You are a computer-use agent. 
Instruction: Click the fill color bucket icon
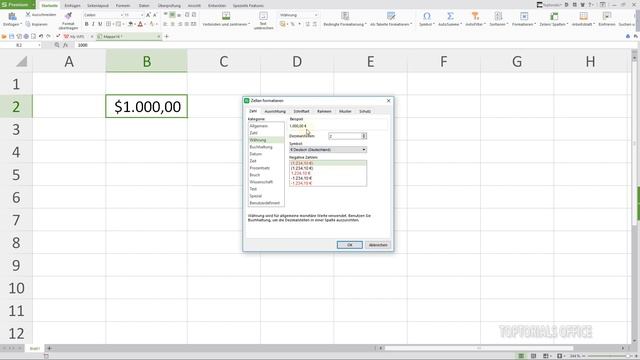[x=130, y=24]
